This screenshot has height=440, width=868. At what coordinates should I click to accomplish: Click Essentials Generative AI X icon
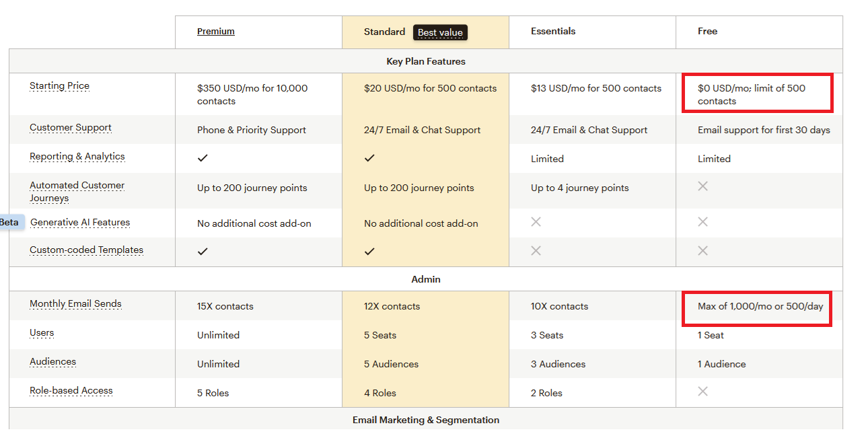[536, 222]
